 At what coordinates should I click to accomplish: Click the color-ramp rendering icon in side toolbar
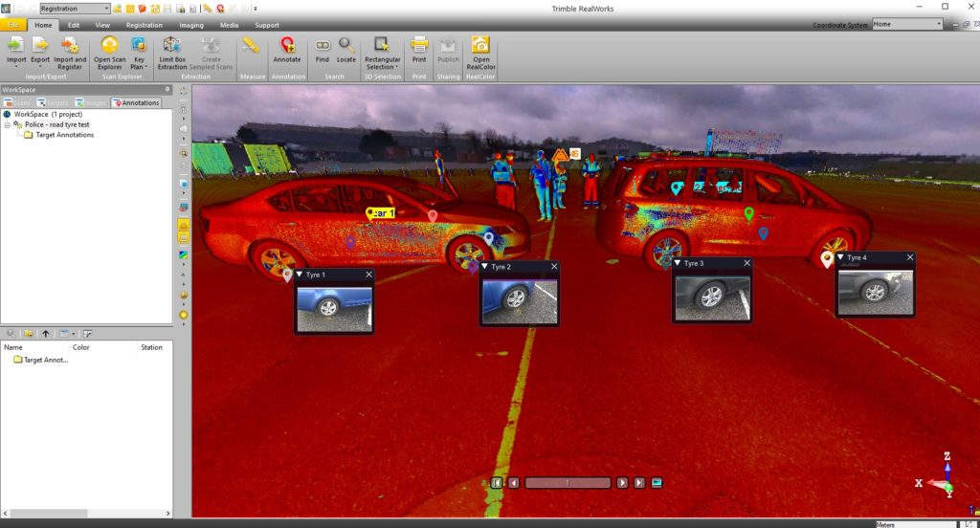point(183,255)
